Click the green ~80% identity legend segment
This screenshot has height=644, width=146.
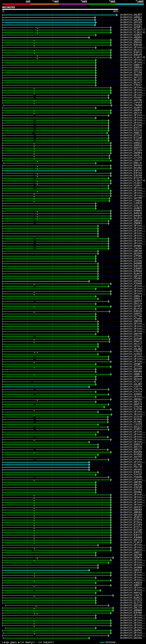point(101,4)
